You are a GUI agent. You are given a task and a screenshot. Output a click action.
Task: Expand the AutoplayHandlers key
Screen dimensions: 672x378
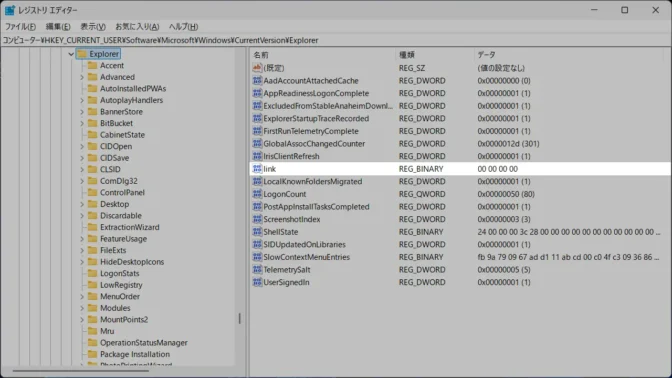click(82, 100)
